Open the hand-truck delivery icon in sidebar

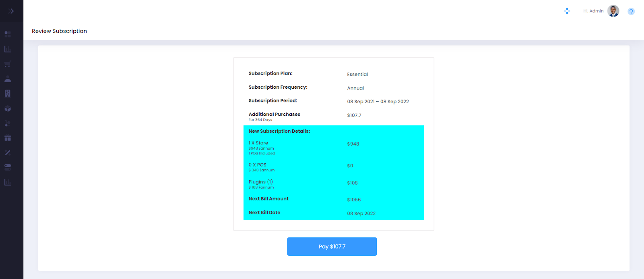click(x=8, y=123)
